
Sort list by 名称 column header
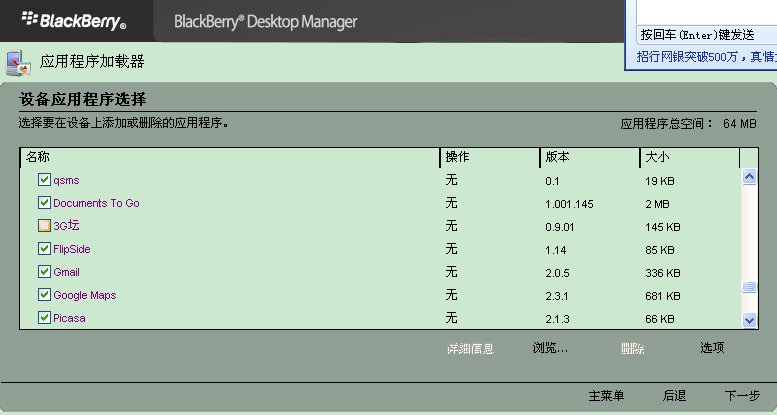[x=230, y=157]
